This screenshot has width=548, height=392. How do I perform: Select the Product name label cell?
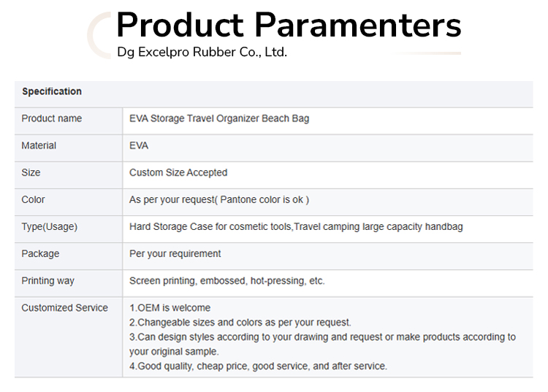(x=52, y=119)
